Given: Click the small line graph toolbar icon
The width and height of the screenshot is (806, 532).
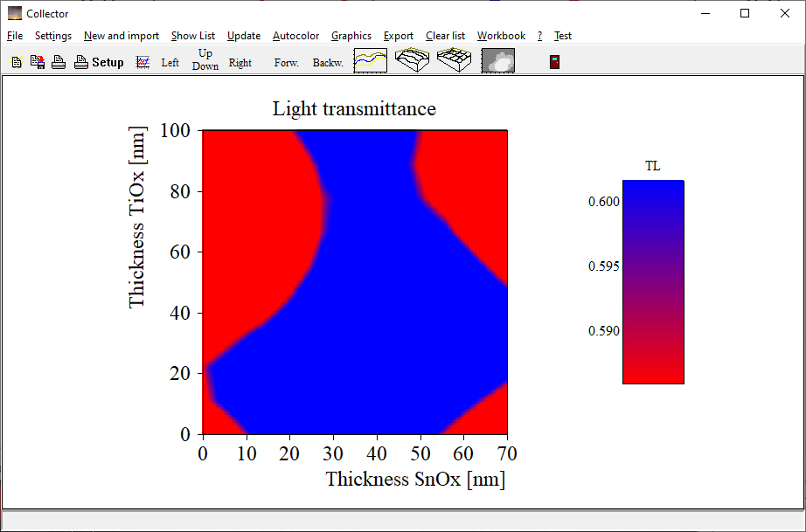Looking at the screenshot, I should 142,62.
